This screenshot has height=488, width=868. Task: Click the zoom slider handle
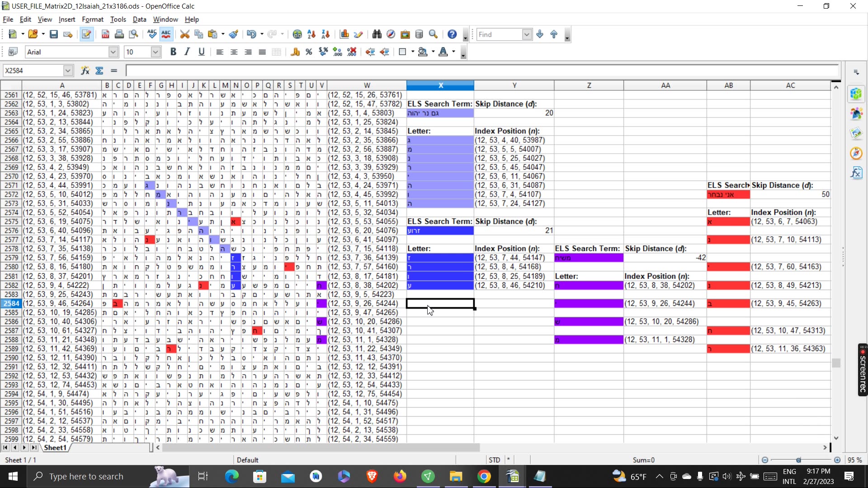pyautogui.click(x=799, y=460)
